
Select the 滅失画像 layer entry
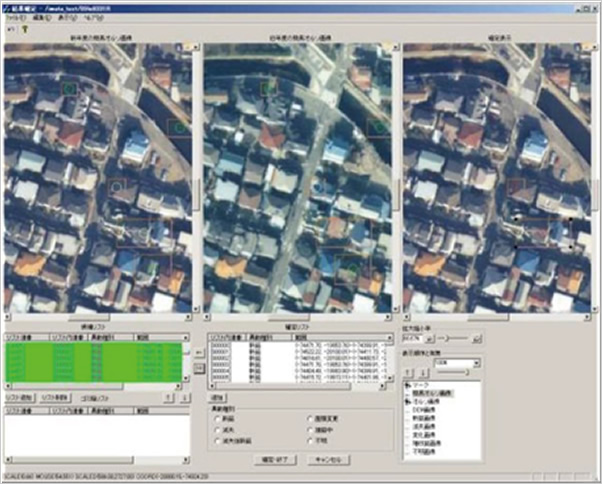click(x=423, y=427)
